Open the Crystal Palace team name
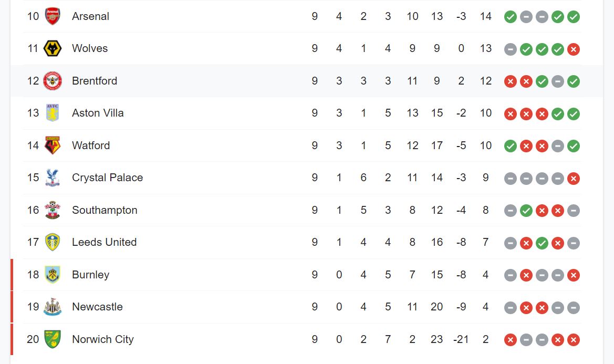Image resolution: width=614 pixels, height=364 pixels. (x=107, y=178)
